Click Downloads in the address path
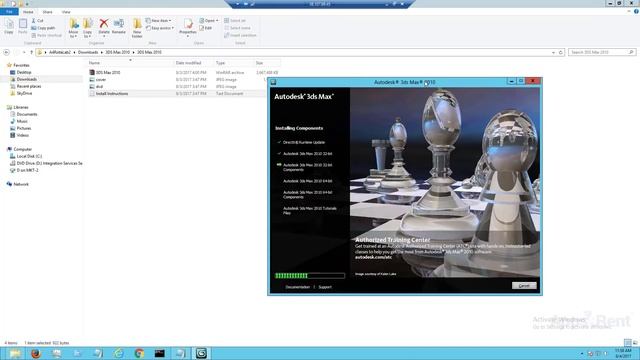The image size is (640, 360). coord(88,52)
